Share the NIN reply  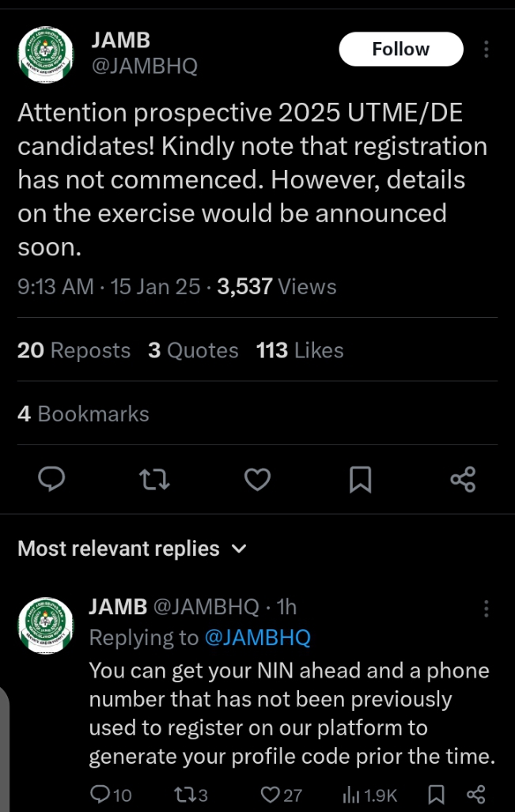[475, 795]
